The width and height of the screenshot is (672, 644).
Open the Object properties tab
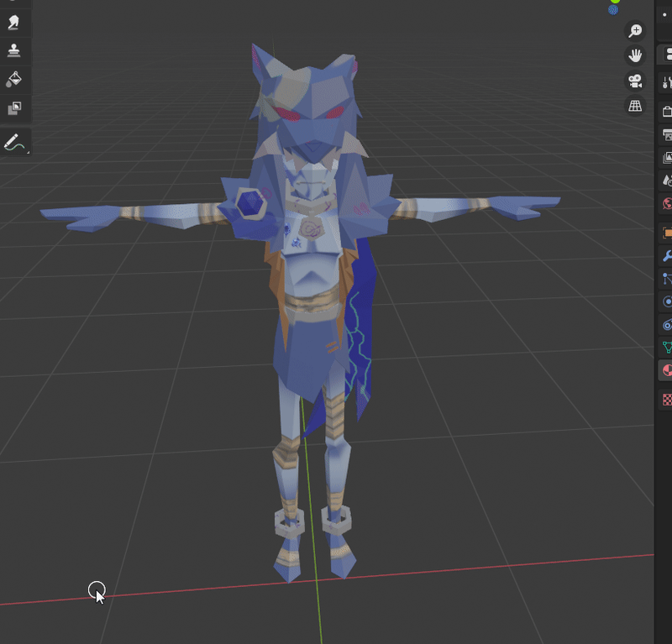pyautogui.click(x=666, y=233)
